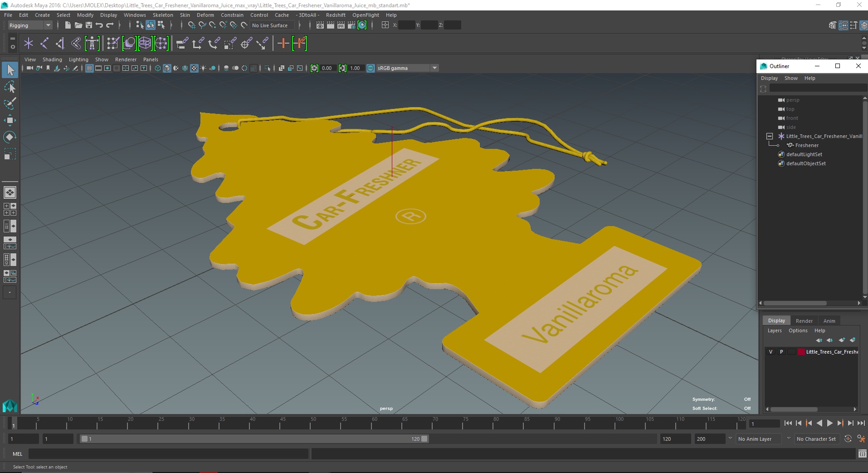Click the Select Camera panel icon
Image resolution: width=868 pixels, height=473 pixels.
tap(29, 68)
